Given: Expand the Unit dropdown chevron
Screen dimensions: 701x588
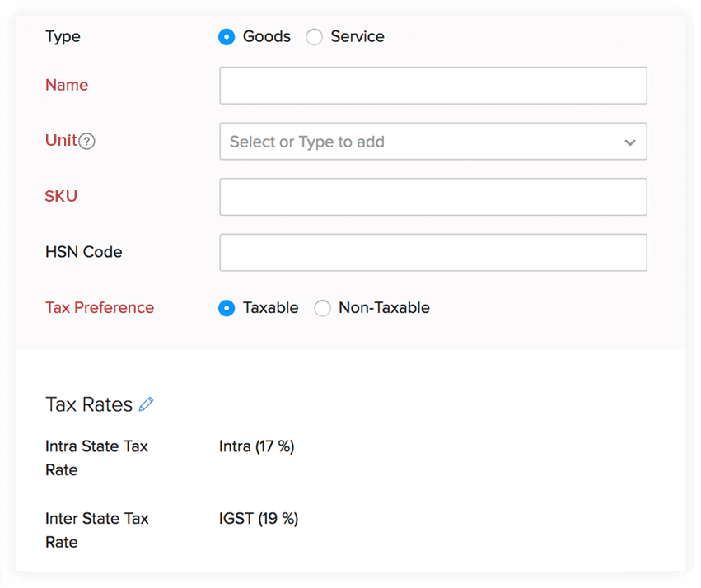Looking at the screenshot, I should pos(630,142).
